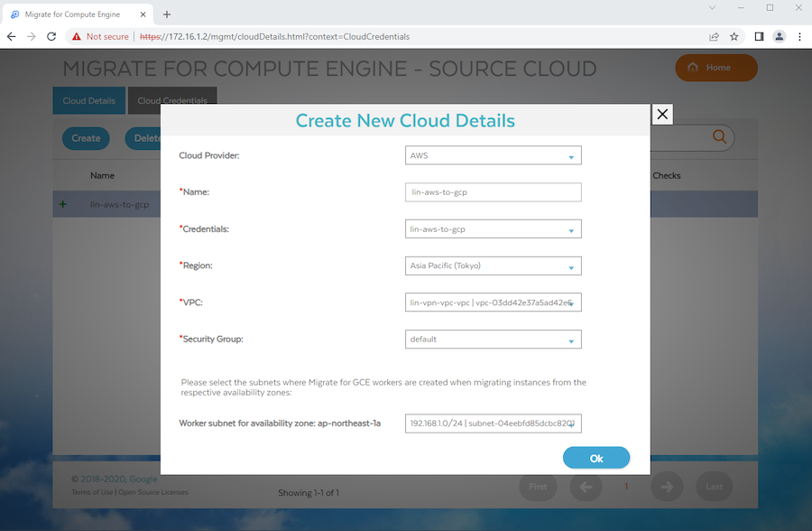This screenshot has width=812, height=531.
Task: Refresh the cloudDetails.html page
Action: (x=51, y=37)
